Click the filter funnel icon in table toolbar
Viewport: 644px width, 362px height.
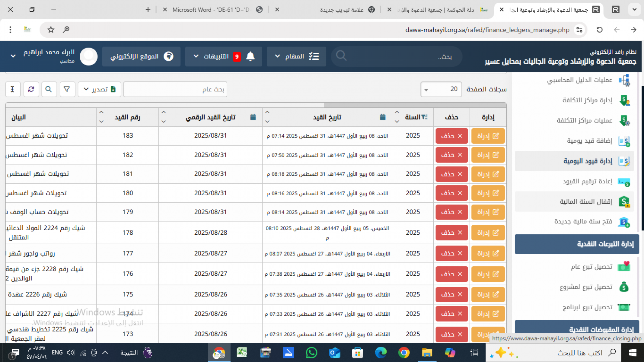coord(67,89)
